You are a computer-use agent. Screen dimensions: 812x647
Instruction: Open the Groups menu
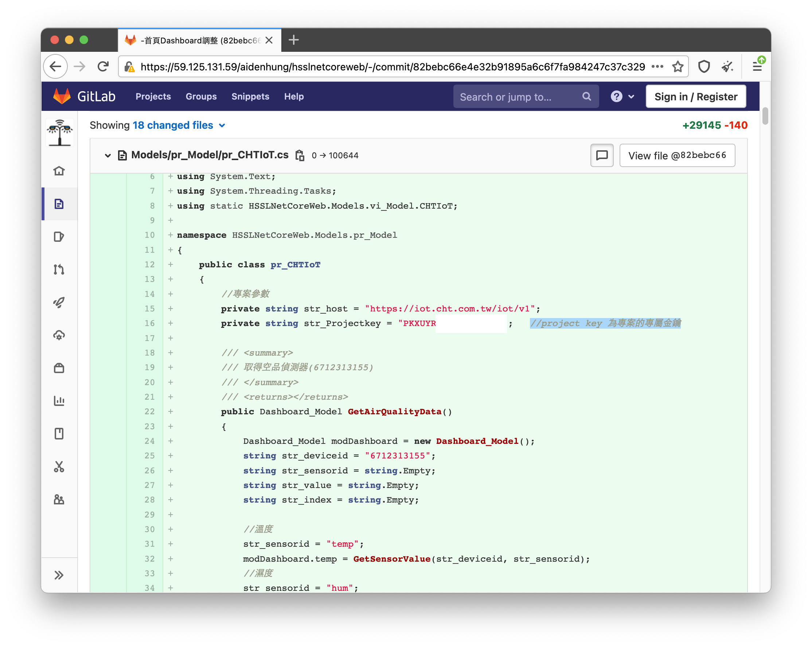(x=201, y=96)
